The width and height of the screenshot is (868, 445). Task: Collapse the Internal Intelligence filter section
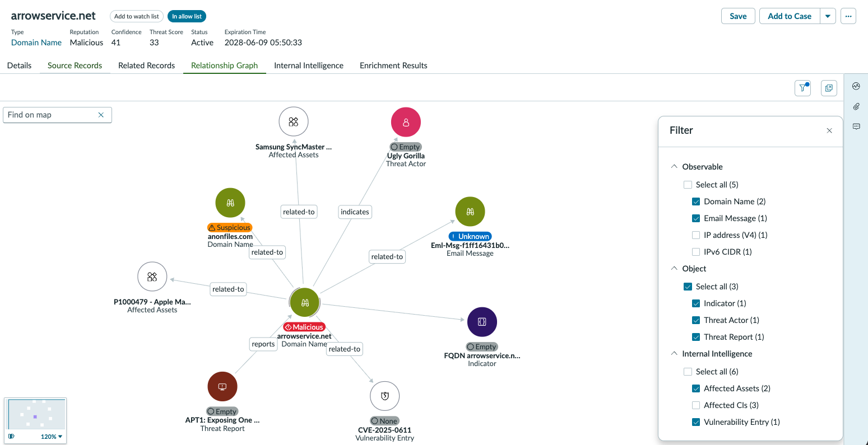[674, 354]
